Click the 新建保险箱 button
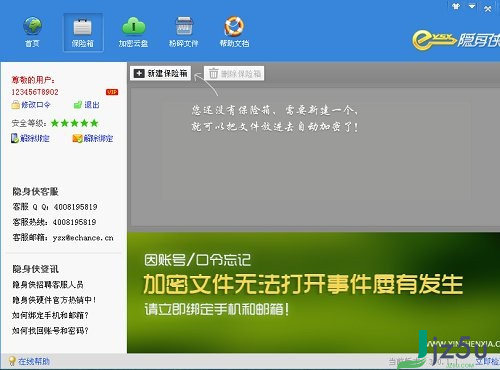This screenshot has height=370, width=500. (161, 73)
